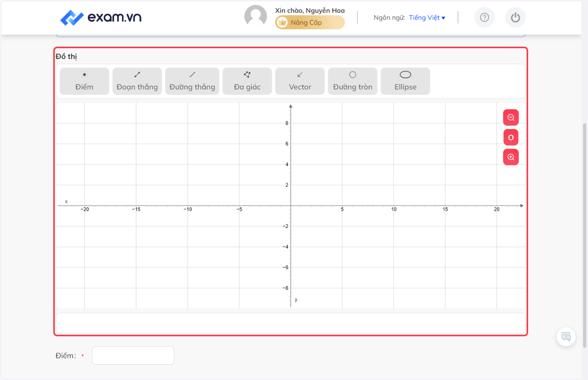Choose the Ellipse tool
Screen dimensions: 588x380
[x=405, y=81]
